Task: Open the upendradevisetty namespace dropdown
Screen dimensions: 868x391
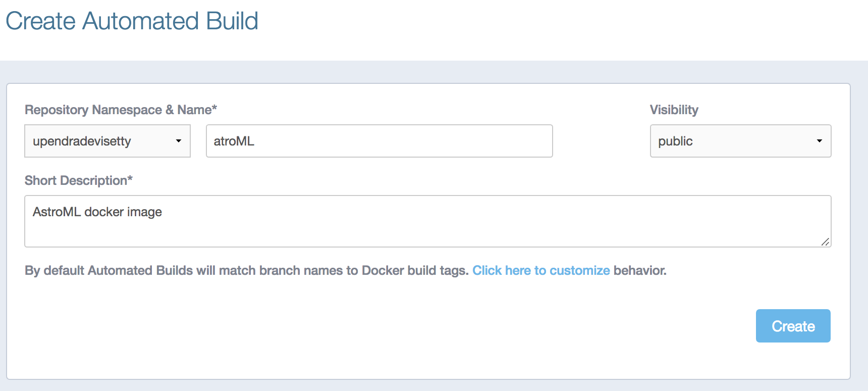Action: pos(107,141)
